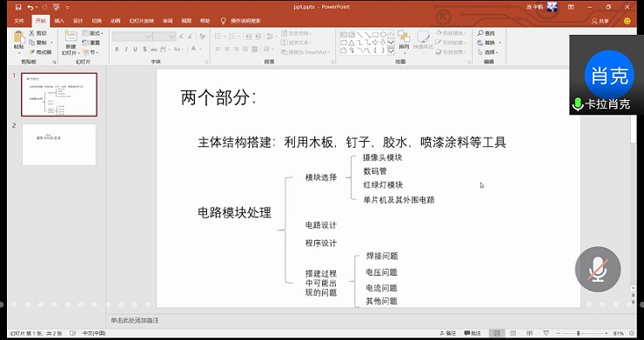Click the New Slide icon
This screenshot has width=644, height=340.
pos(70,37)
